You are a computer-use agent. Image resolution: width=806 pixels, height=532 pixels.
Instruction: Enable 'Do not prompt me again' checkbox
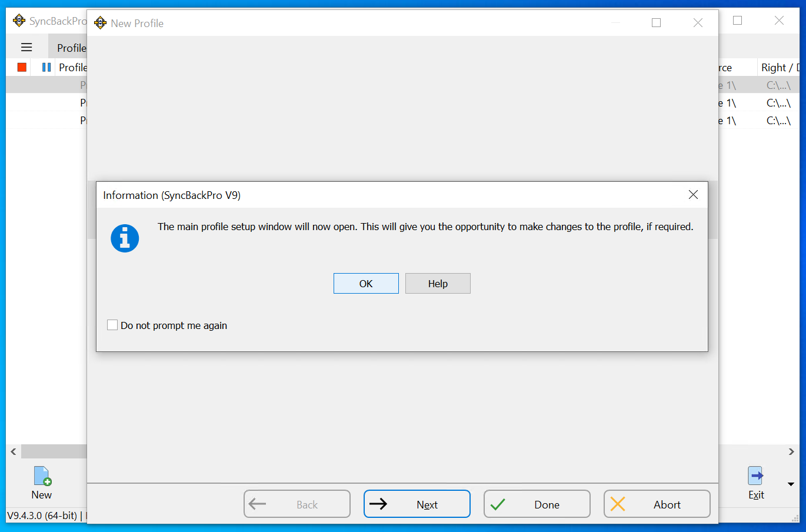[112, 325]
